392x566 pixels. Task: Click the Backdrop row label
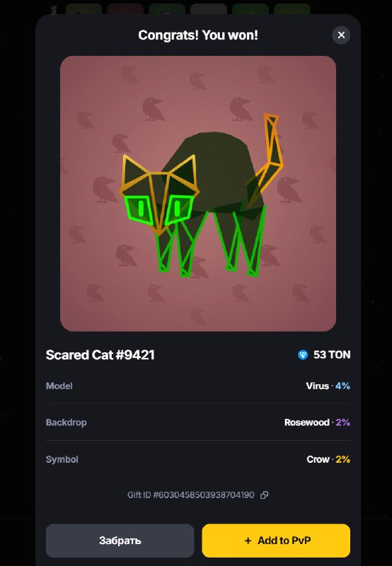[66, 422]
